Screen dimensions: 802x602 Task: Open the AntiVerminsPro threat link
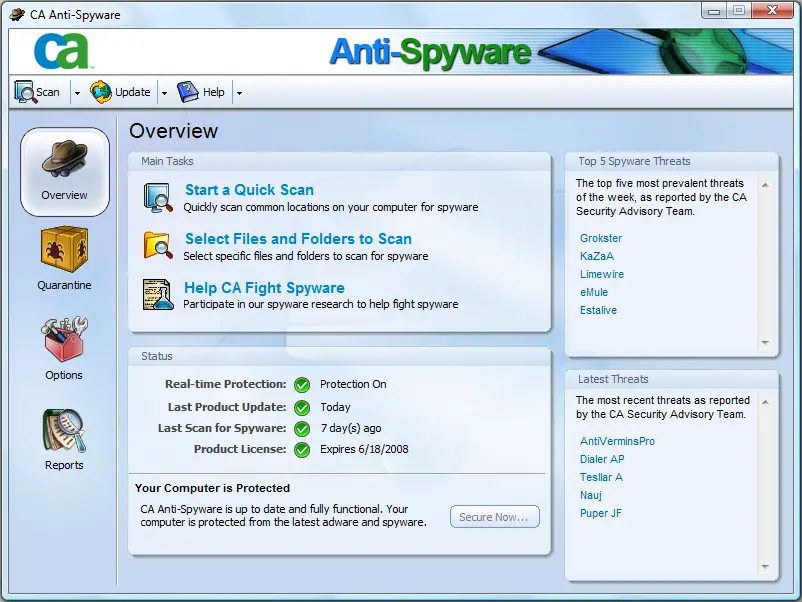coord(617,441)
